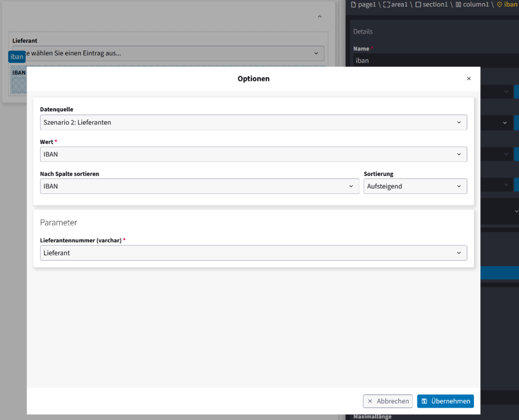519x420 pixels.
Task: Click the Abbrechen button
Action: point(388,401)
